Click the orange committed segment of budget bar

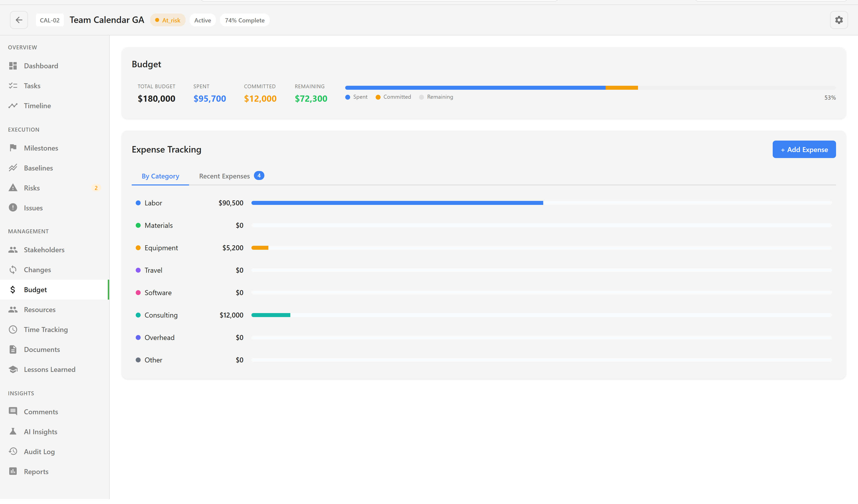621,88
